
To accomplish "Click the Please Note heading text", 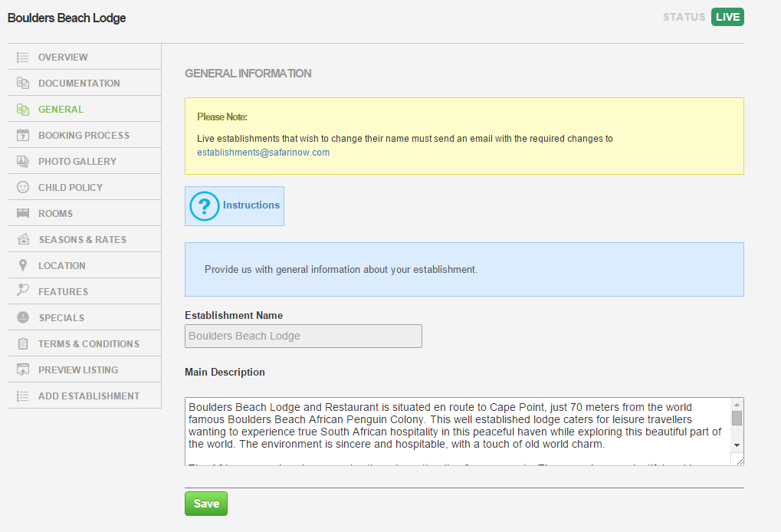I will [222, 117].
